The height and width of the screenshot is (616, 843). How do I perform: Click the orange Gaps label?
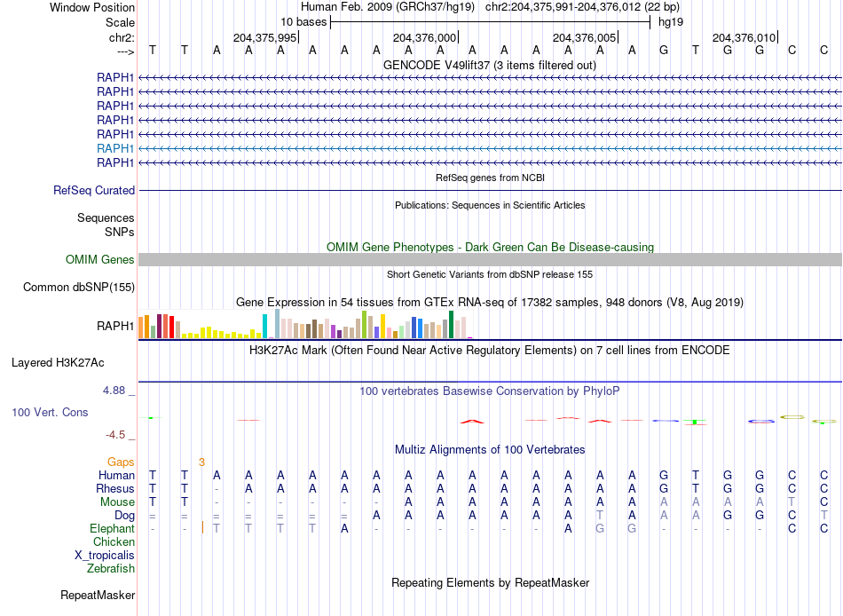[x=121, y=462]
